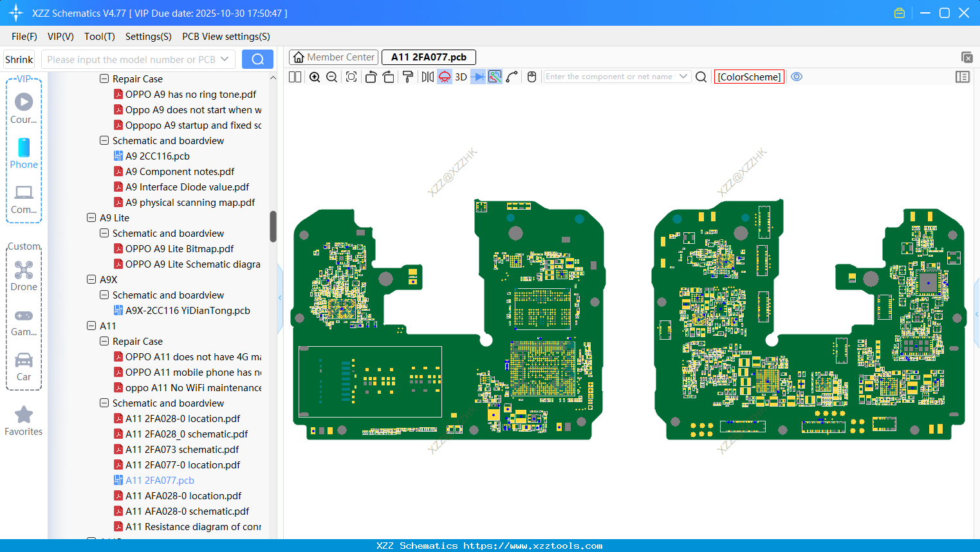Switch to the Member Center tab
This screenshot has height=552, width=980.
pos(334,57)
